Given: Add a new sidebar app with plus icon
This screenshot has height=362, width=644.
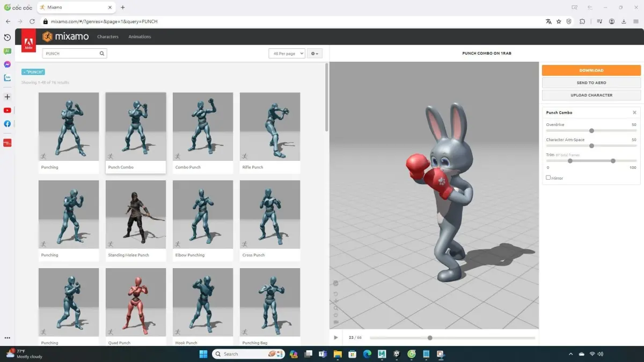Looking at the screenshot, I should [x=7, y=97].
